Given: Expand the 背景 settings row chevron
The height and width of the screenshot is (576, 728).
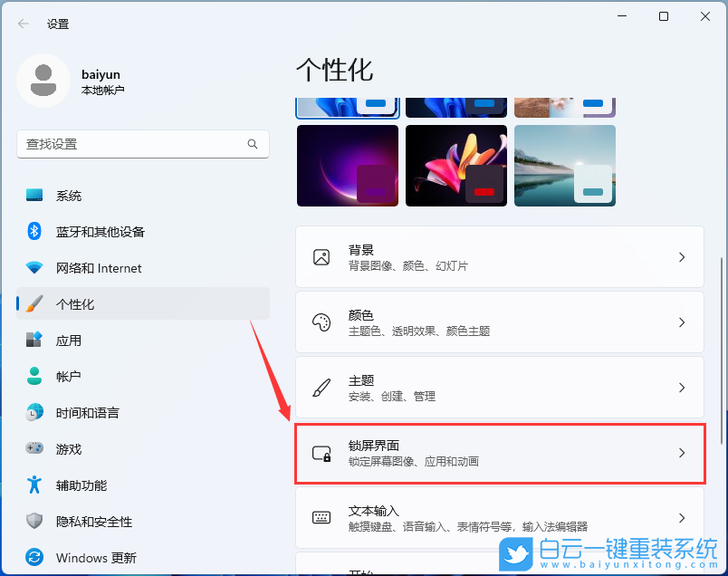Looking at the screenshot, I should 682,257.
